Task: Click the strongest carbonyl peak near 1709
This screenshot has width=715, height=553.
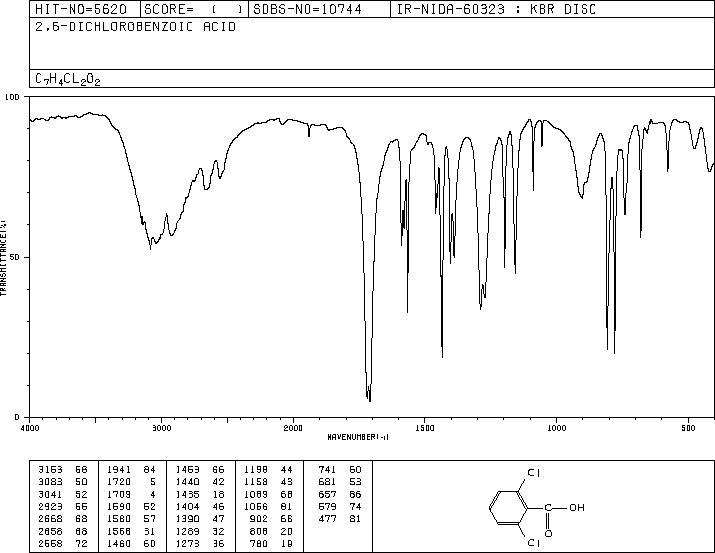Action: pos(370,400)
